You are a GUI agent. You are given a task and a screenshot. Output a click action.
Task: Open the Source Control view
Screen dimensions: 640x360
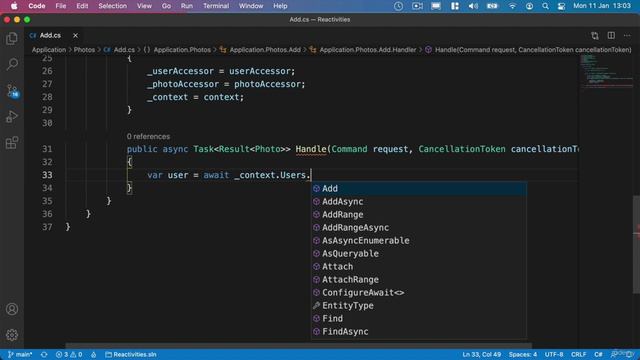[12, 91]
